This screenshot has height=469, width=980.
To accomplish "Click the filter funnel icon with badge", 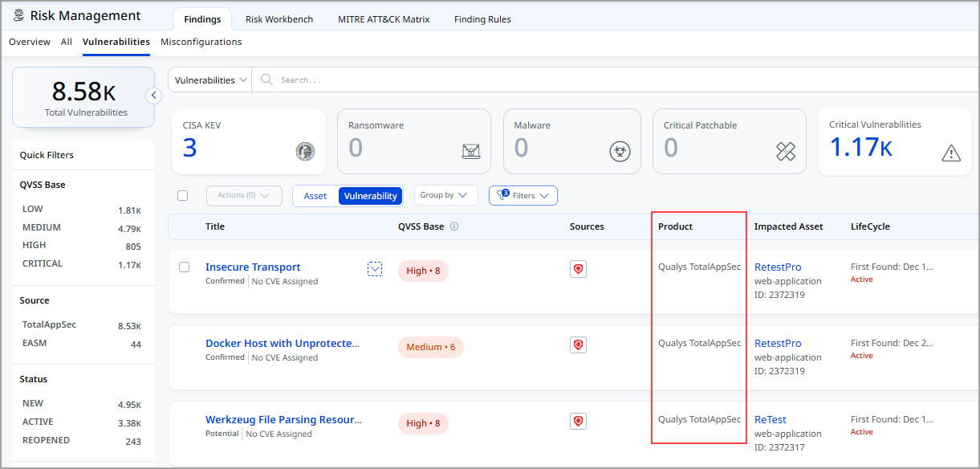I will coord(502,194).
